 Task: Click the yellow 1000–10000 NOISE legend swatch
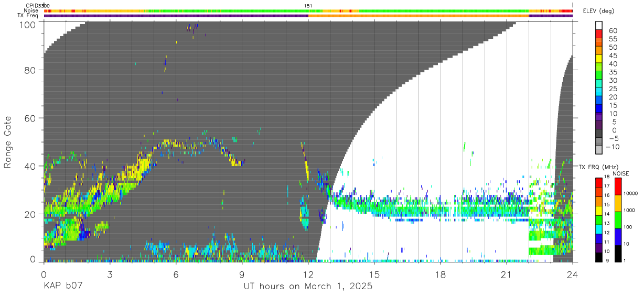coord(617,203)
